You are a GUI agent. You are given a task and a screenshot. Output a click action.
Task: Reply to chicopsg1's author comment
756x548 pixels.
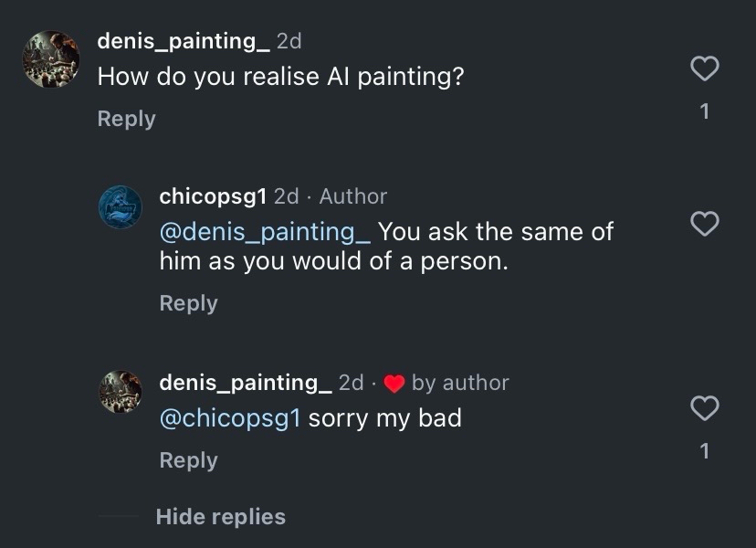click(x=188, y=303)
